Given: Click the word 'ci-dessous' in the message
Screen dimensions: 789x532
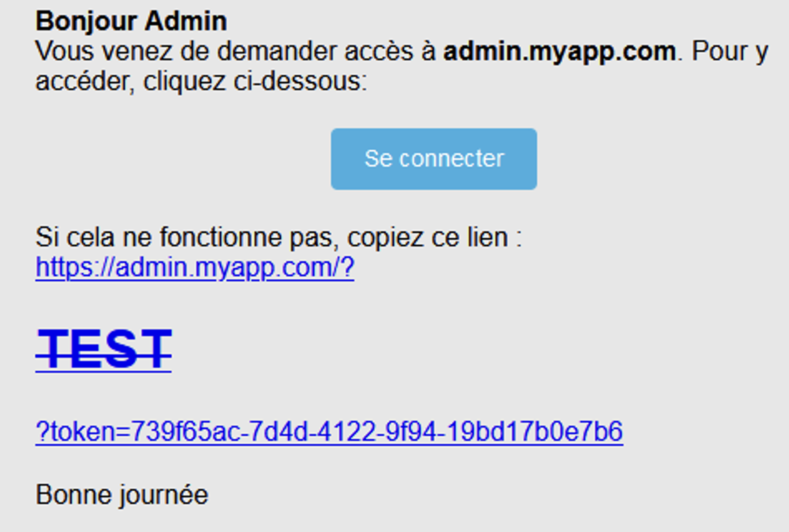Looking at the screenshot, I should (300, 82).
